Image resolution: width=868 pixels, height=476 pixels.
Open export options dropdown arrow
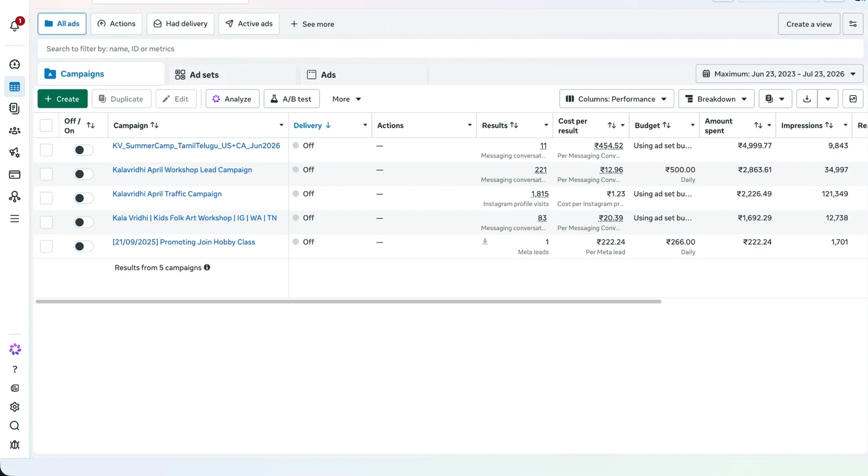pos(828,99)
